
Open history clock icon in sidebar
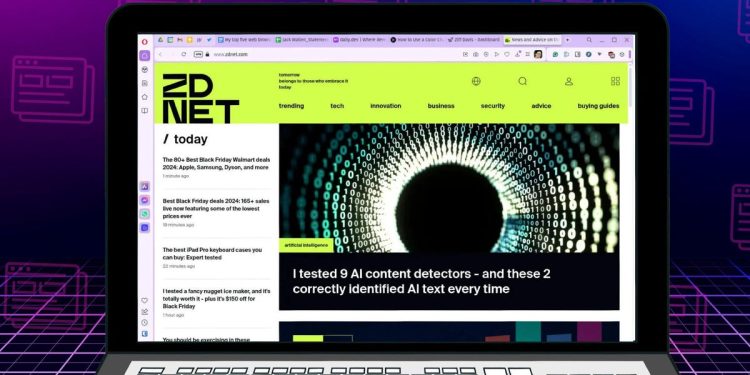coord(144,323)
